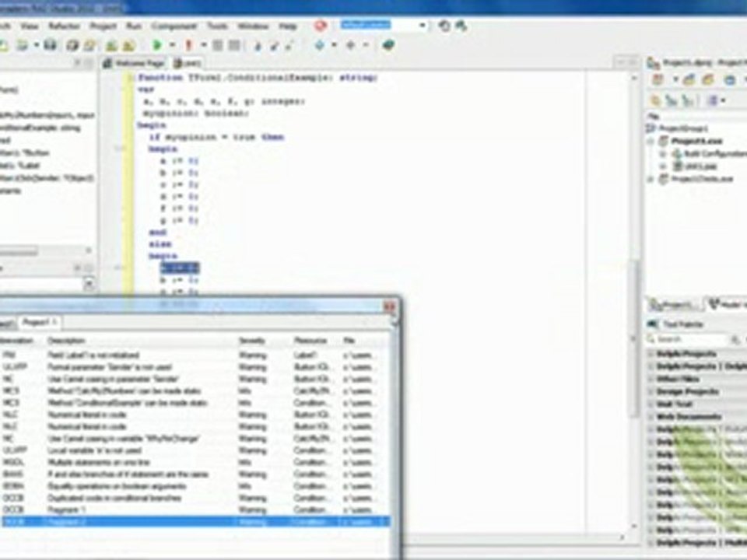Select the "Fragment 1" audit row
The image size is (747, 560).
(x=195, y=510)
